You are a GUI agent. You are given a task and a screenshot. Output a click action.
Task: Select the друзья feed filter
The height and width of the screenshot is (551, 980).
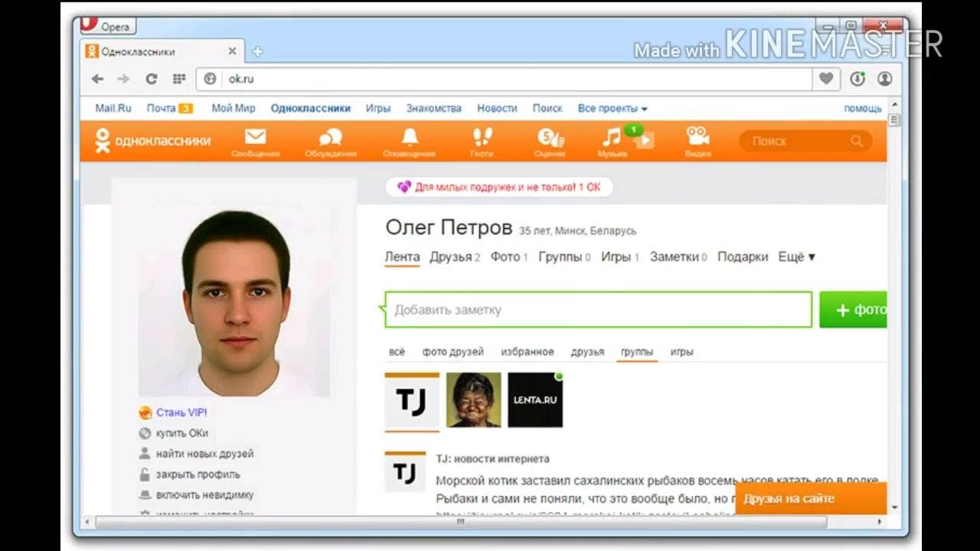[587, 352]
